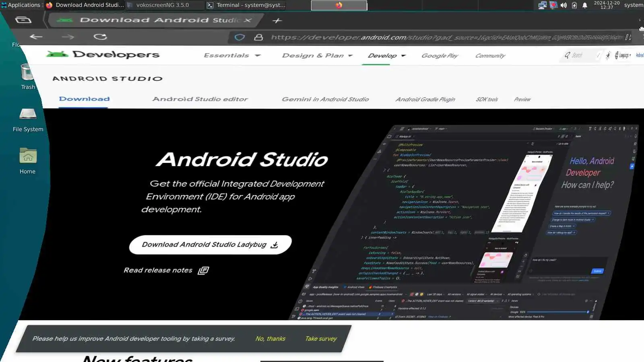Close the Download Android Studio browser tab
The height and width of the screenshot is (362, 644).
(x=248, y=20)
